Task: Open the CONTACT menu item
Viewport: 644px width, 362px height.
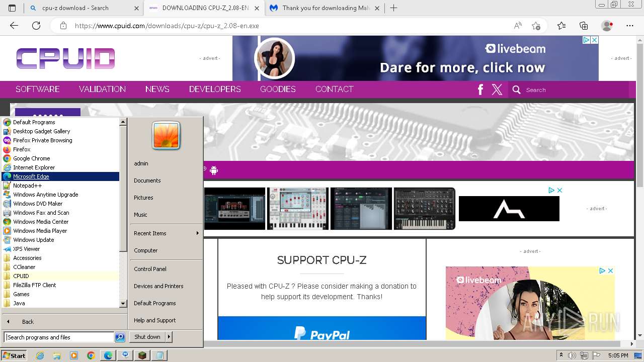Action: pyautogui.click(x=335, y=89)
